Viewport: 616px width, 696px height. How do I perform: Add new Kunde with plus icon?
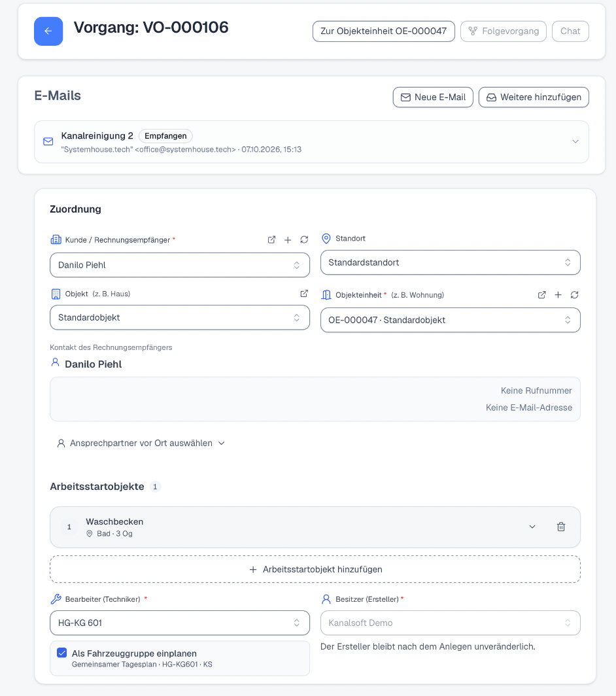[x=288, y=239]
